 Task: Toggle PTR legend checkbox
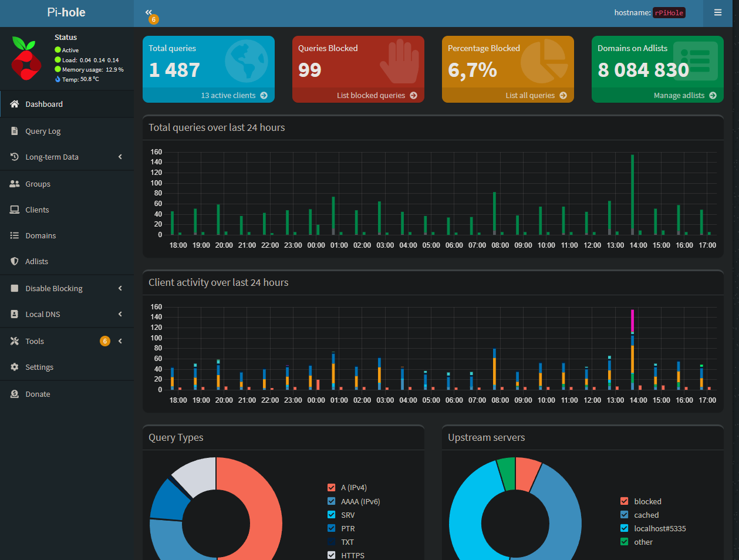332,528
